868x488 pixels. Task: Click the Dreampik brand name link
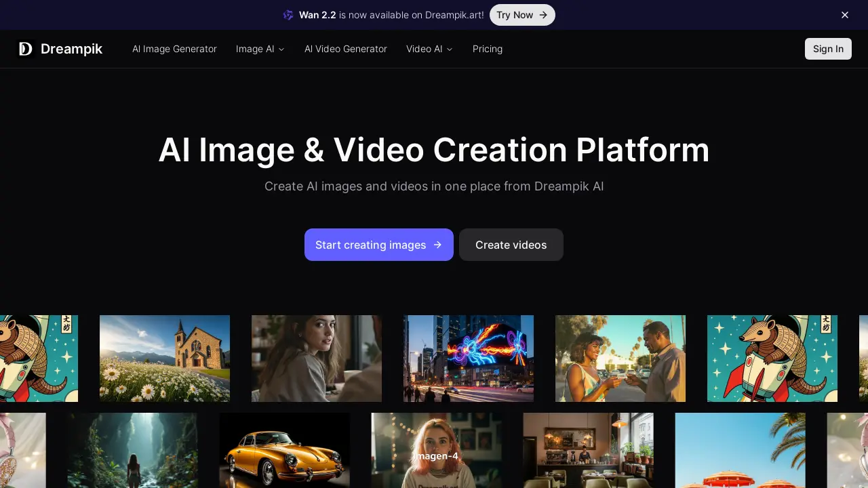[71, 49]
